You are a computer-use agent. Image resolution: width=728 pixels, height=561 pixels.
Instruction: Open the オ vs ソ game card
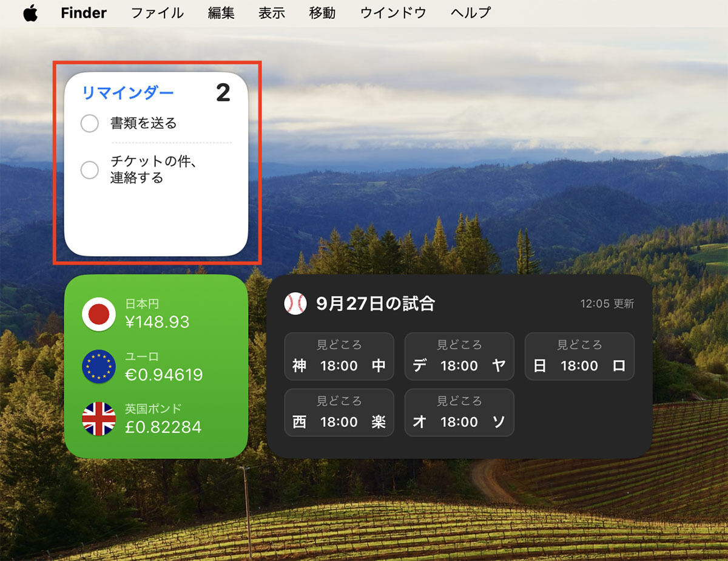click(459, 413)
